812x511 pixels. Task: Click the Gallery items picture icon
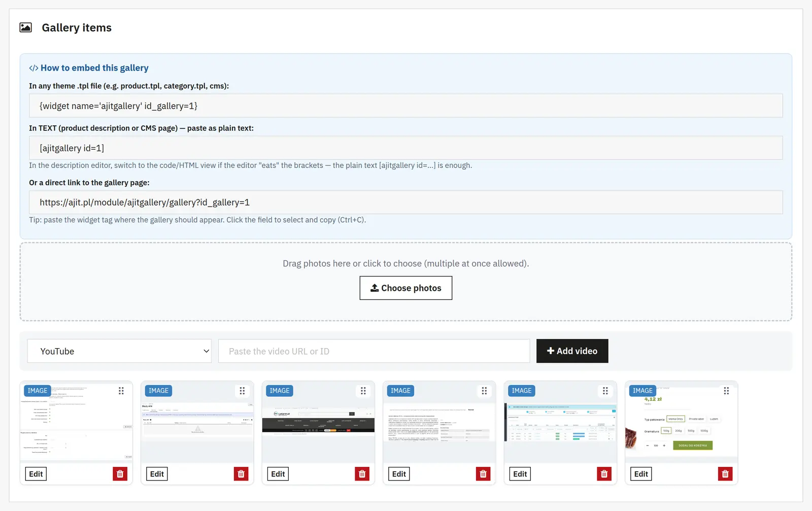[x=26, y=27]
